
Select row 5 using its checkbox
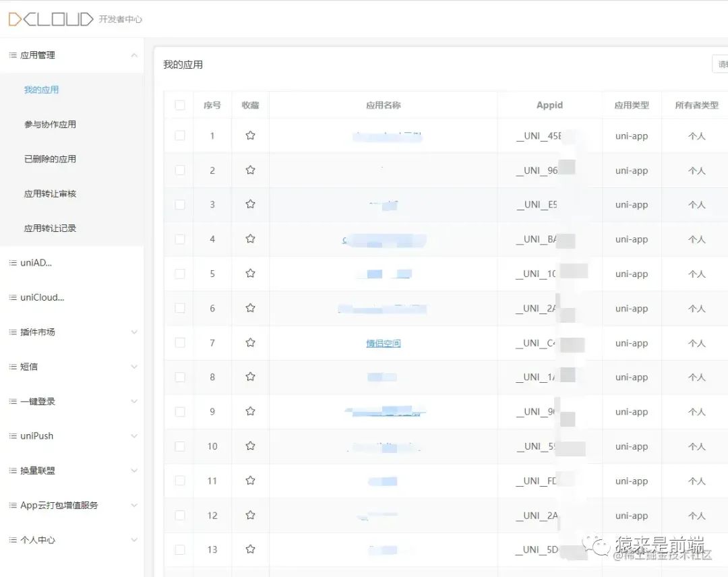pos(180,274)
